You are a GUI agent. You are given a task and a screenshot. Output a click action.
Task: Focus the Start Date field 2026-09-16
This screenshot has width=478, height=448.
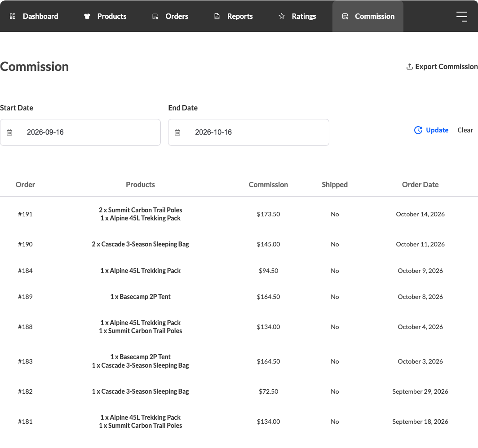[80, 132]
